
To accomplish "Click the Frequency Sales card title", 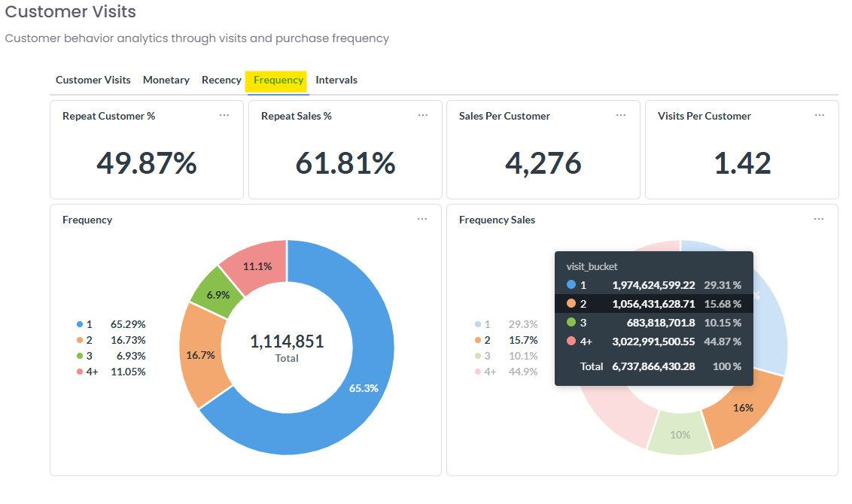I will [497, 220].
